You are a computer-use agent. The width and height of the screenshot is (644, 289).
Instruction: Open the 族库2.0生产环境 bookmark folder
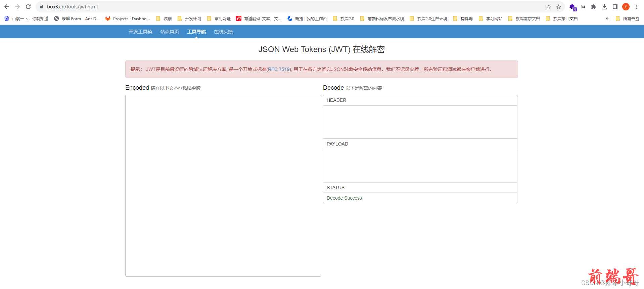click(x=428, y=19)
